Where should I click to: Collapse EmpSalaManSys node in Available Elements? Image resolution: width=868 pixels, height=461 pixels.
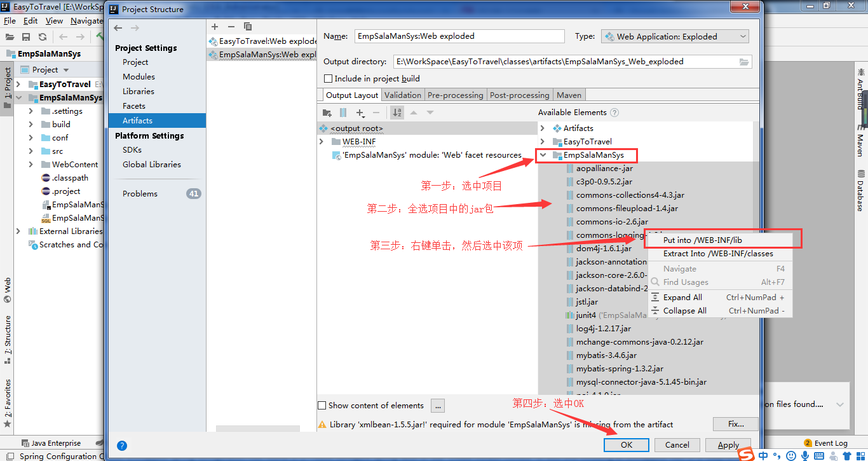click(x=543, y=155)
